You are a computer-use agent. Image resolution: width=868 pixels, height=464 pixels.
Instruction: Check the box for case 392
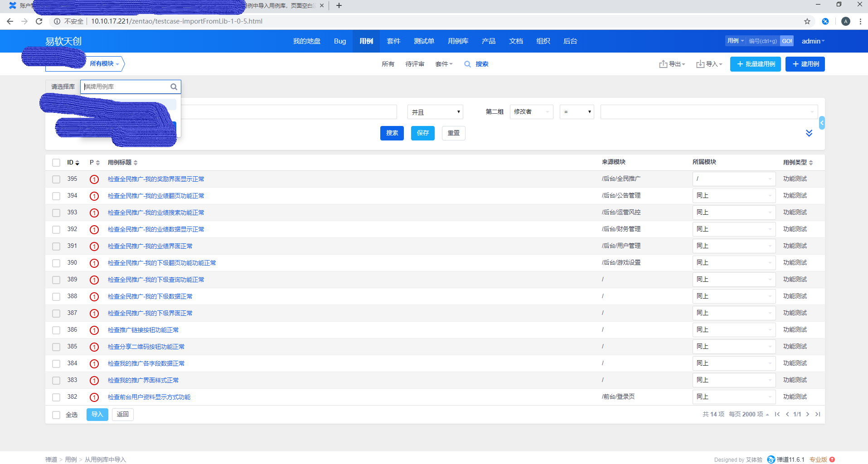point(56,230)
